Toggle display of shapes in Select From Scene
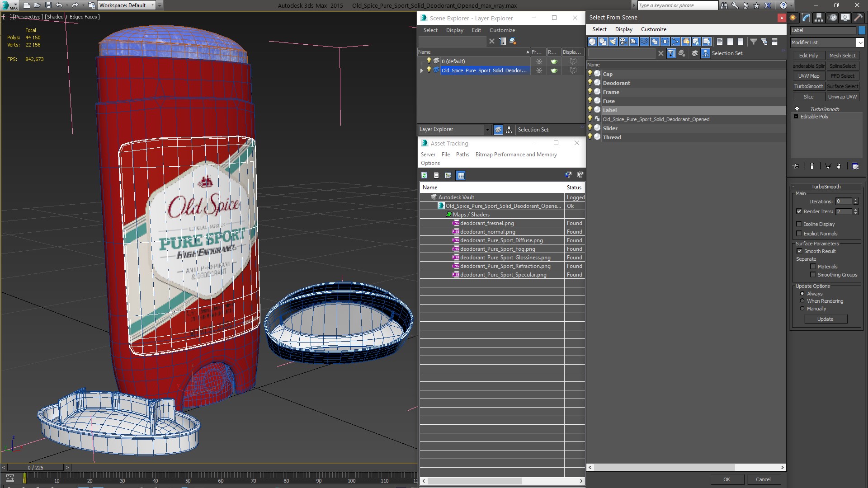Viewport: 868px width, 488px height. click(x=603, y=42)
